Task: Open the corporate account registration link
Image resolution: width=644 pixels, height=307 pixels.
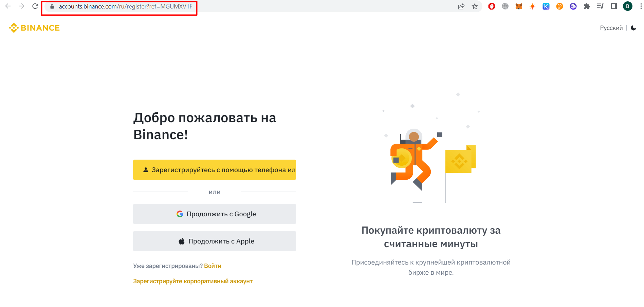Action: point(193,281)
